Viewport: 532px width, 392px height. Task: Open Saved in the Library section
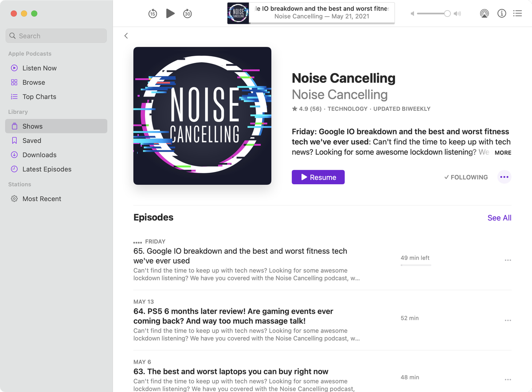31,140
